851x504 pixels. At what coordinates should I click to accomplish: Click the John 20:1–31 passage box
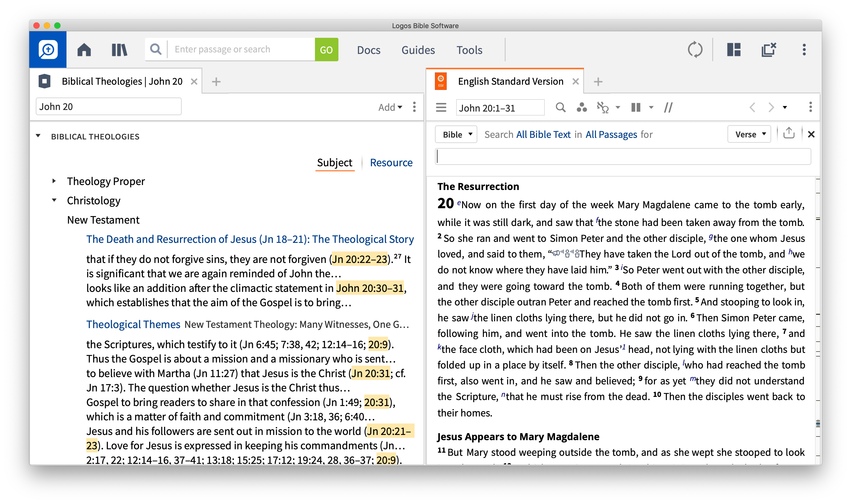(x=500, y=108)
